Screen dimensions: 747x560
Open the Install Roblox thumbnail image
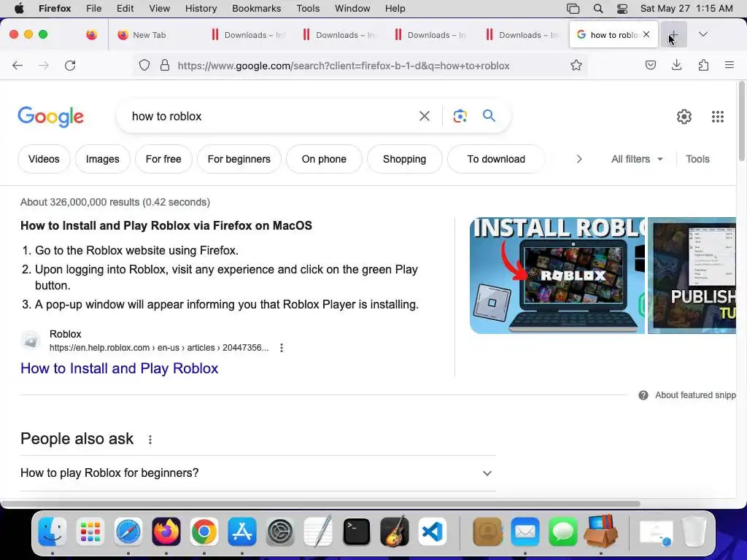pyautogui.click(x=557, y=276)
